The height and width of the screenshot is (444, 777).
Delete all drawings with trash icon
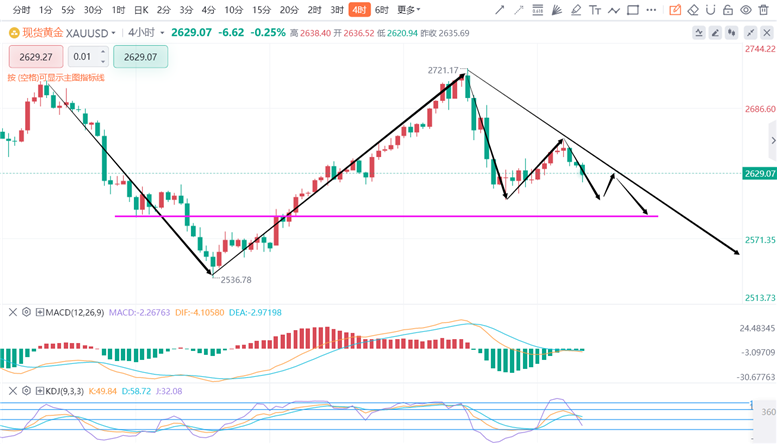click(x=764, y=10)
